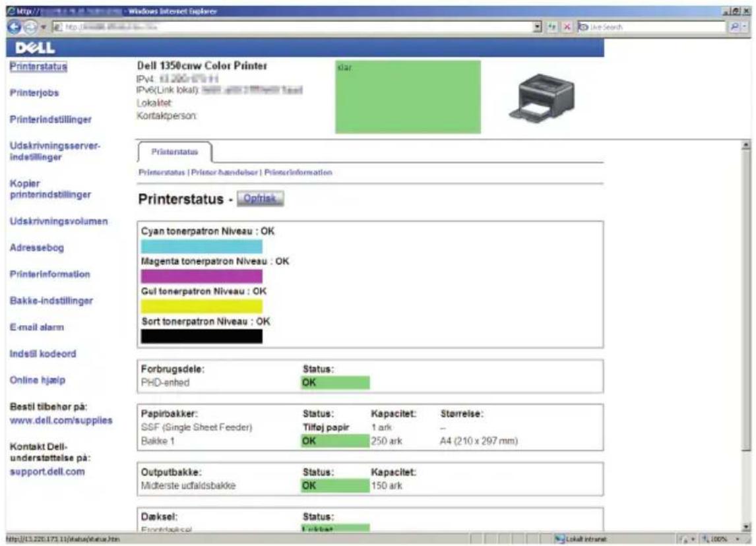
Task: Click the green 'klar' status box
Action: click(x=408, y=96)
